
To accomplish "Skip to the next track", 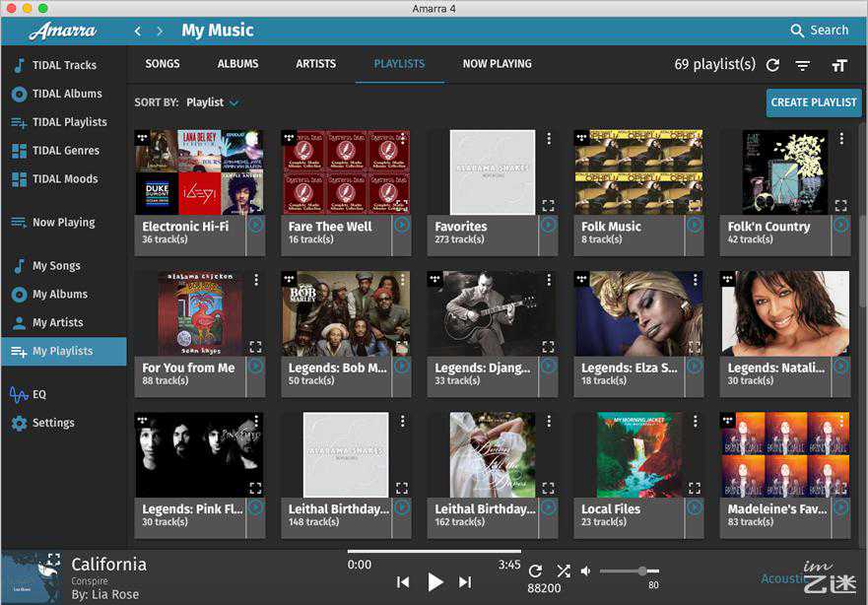I will tap(465, 582).
